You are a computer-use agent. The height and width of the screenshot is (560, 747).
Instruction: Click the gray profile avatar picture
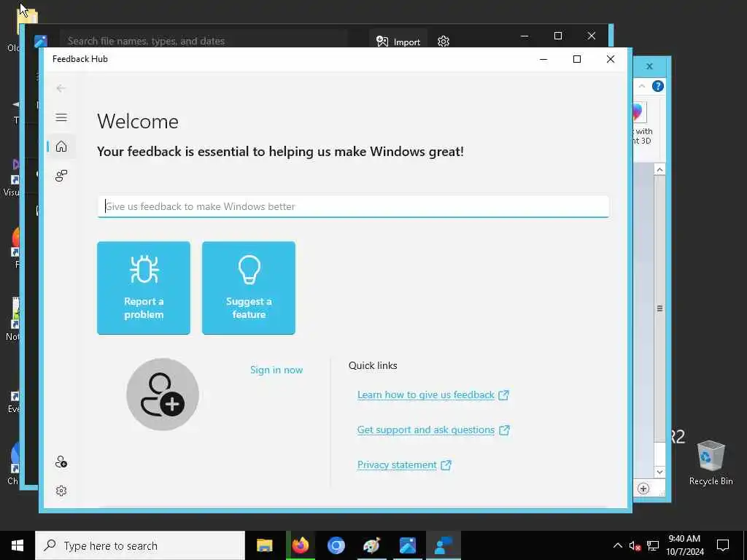163,394
